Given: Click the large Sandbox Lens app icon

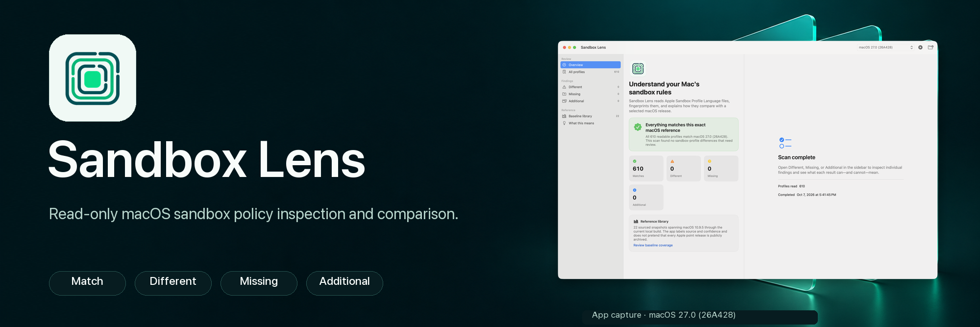Looking at the screenshot, I should (93, 78).
